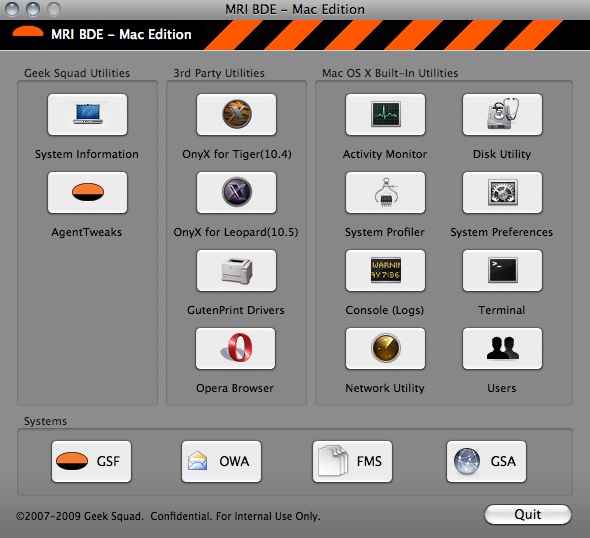Click the window title bar text
This screenshot has width=590, height=538.
pos(295,9)
